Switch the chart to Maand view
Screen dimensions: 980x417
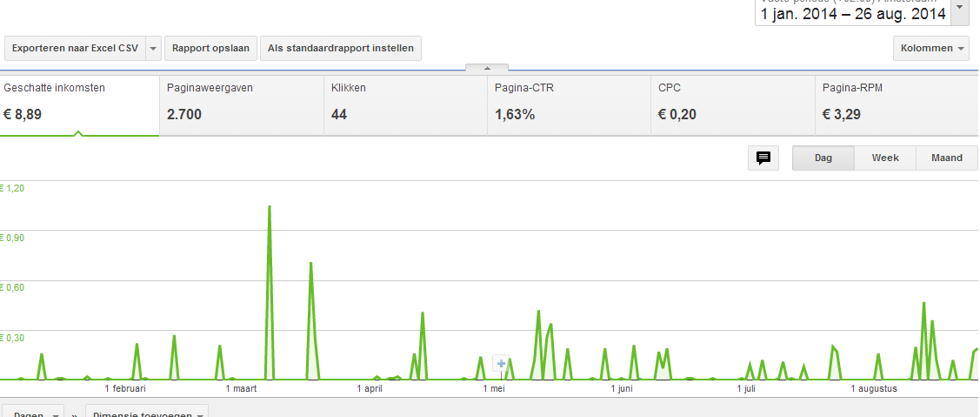click(947, 158)
